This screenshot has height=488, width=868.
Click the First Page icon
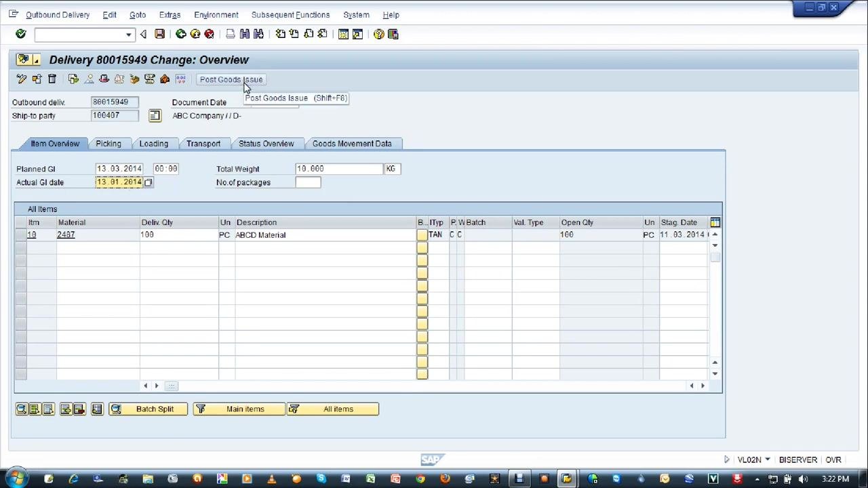[280, 34]
